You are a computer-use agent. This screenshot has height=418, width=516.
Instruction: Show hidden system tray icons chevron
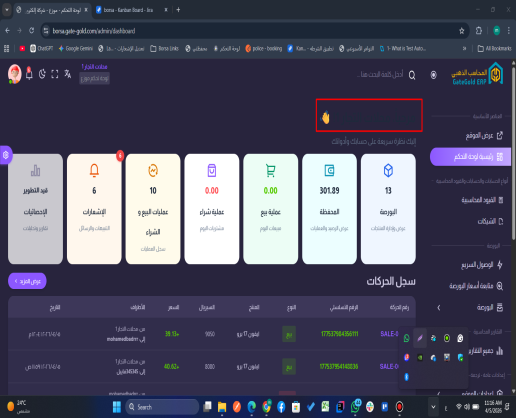click(433, 407)
